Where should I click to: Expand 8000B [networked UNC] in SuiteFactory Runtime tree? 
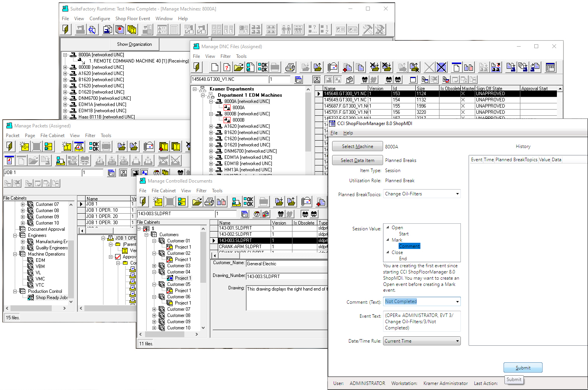65,67
